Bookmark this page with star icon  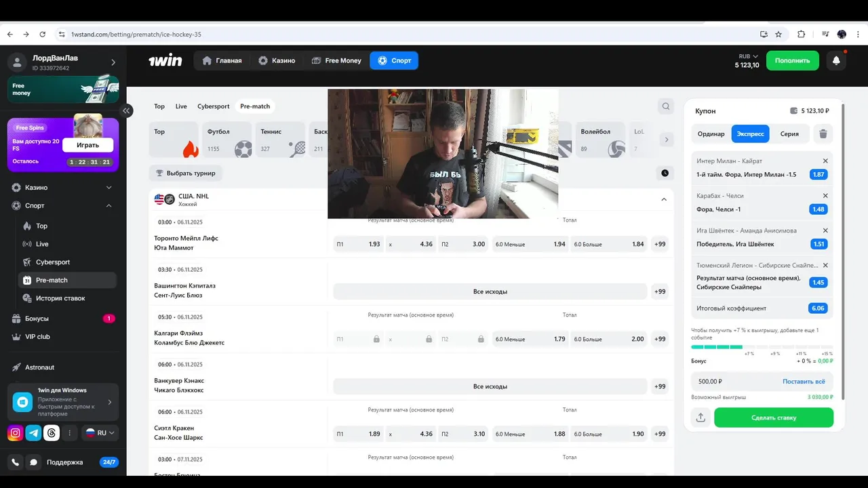(778, 34)
